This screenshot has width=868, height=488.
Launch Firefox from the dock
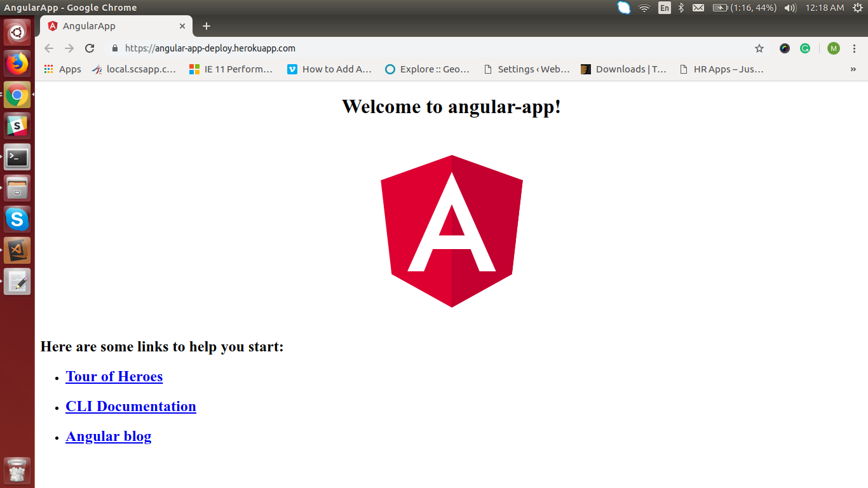[17, 64]
